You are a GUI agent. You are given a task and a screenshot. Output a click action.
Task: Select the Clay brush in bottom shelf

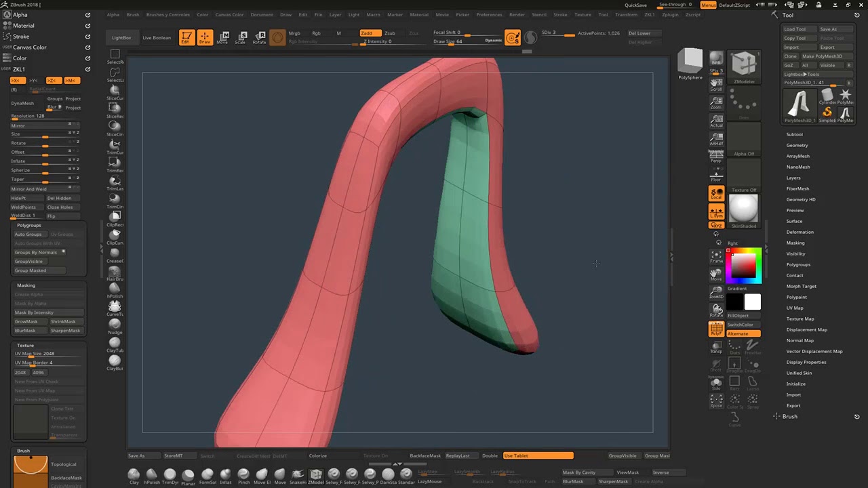tap(134, 476)
